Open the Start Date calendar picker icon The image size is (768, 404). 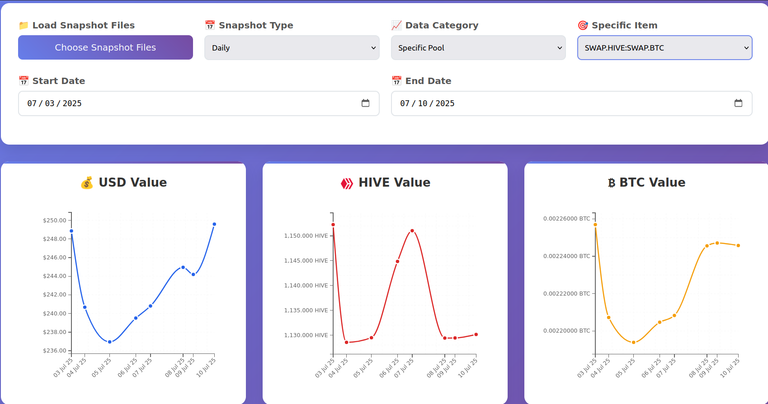pyautogui.click(x=365, y=103)
